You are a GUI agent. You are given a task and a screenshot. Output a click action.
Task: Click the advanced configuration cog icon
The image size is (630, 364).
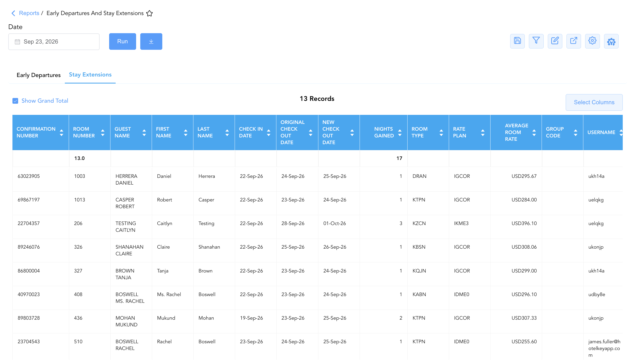611,41
